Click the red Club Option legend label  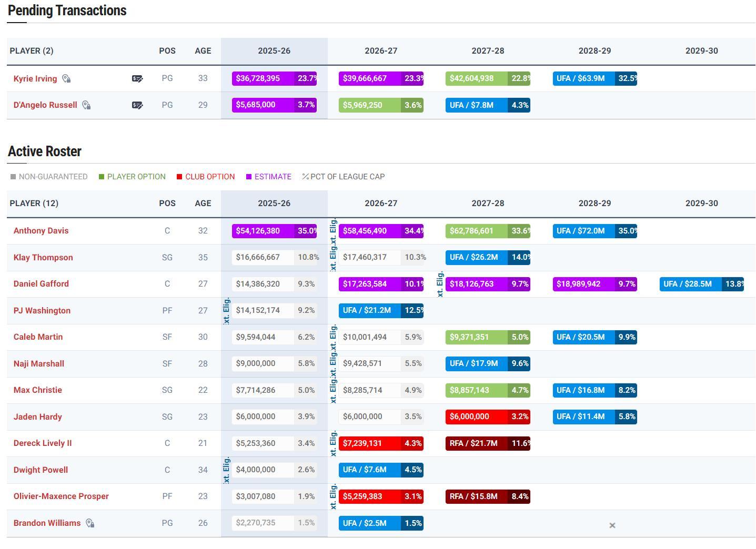point(210,177)
